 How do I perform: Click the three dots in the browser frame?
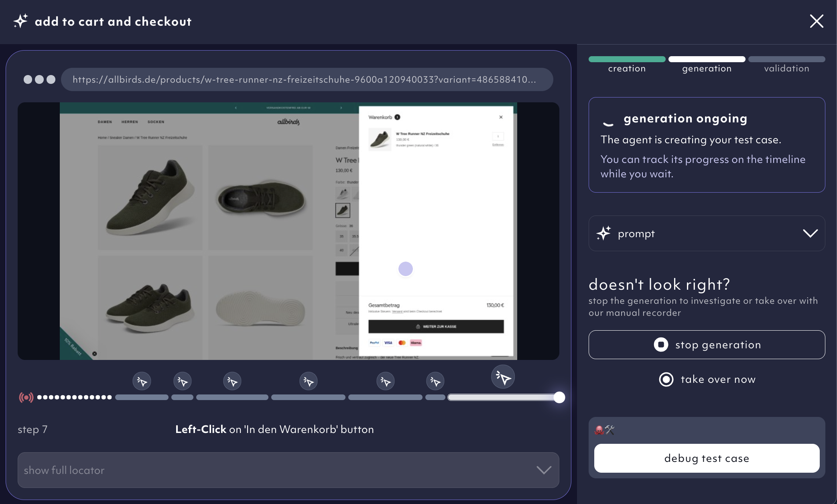pyautogui.click(x=39, y=79)
